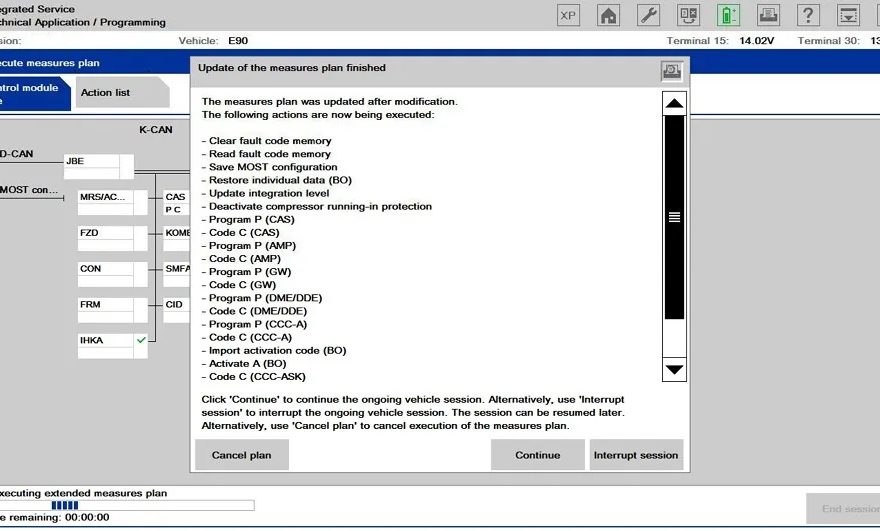Click the time remaining 00:00:00 value
This screenshot has height=531, width=880.
click(87, 518)
